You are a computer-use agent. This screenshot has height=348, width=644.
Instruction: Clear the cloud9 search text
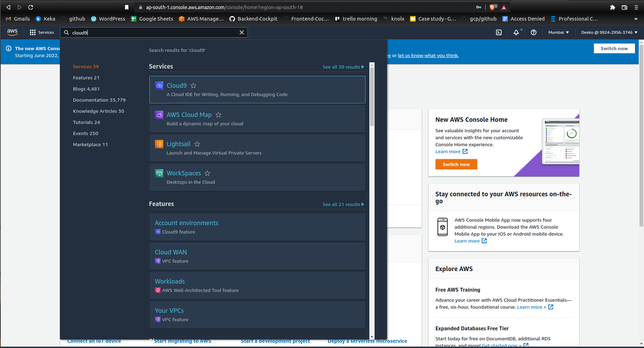[242, 32]
